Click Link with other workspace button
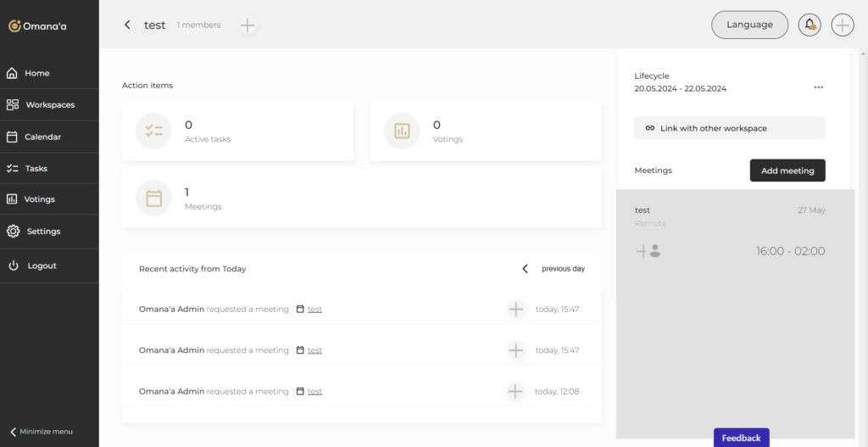 [x=729, y=128]
